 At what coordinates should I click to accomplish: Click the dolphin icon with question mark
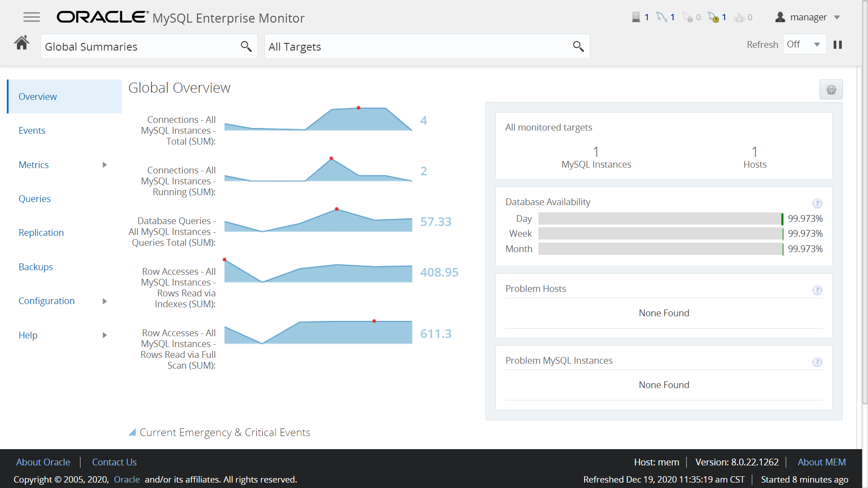(713, 17)
